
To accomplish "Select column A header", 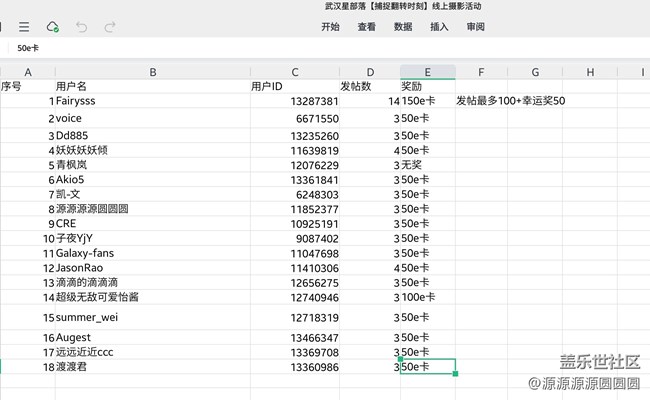I will (x=28, y=72).
